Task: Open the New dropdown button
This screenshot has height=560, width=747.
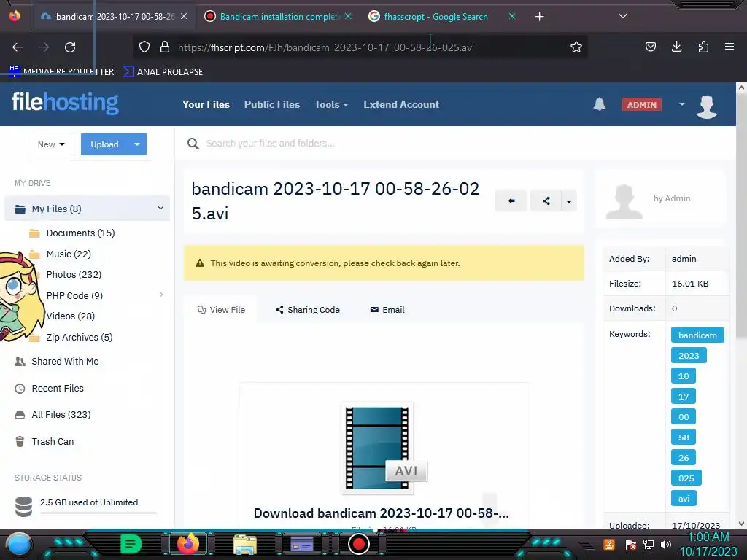Action: point(51,144)
